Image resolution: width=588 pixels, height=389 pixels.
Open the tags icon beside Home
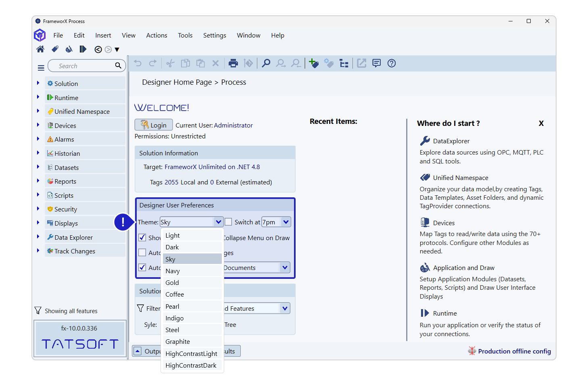coord(55,49)
